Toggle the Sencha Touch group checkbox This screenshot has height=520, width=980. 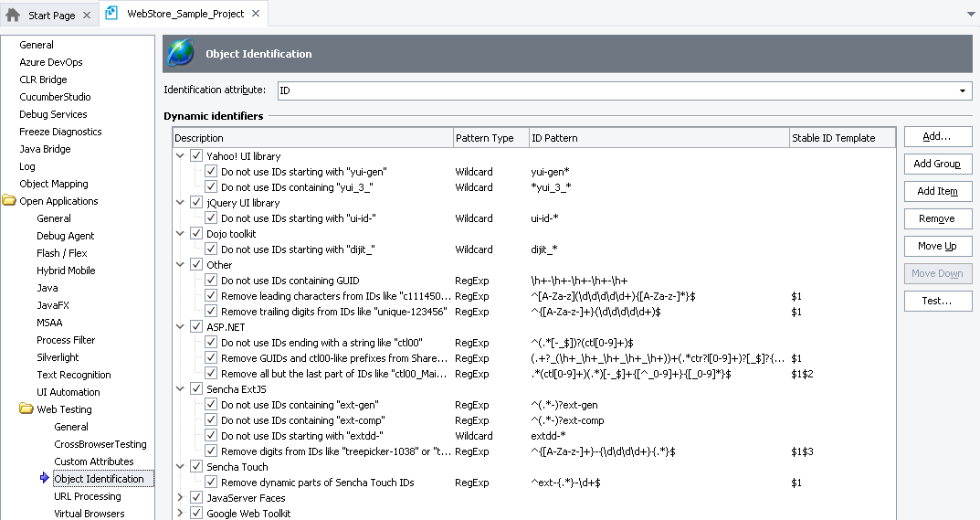tap(196, 467)
